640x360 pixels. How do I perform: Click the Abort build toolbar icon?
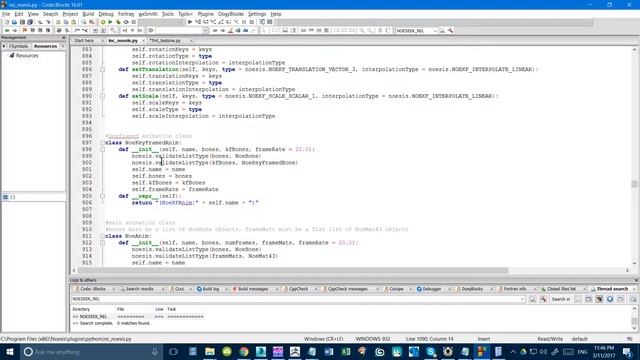click(x=133, y=22)
